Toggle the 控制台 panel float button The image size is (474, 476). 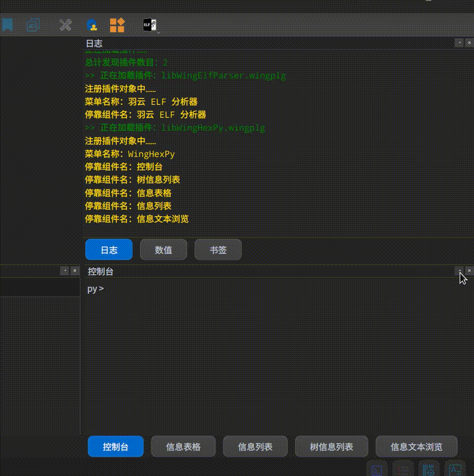tap(460, 271)
